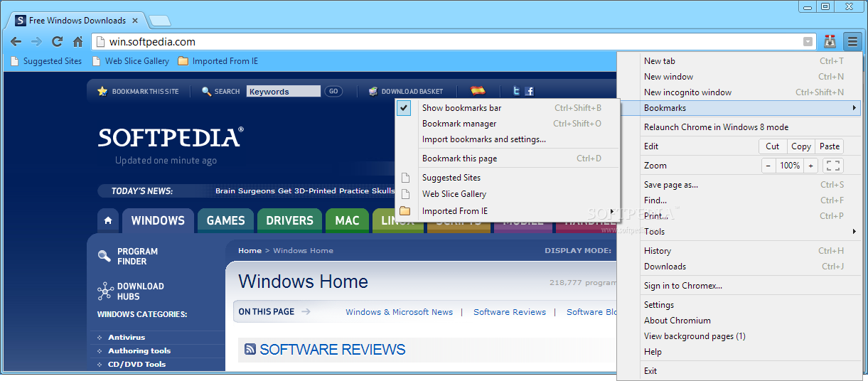Click the Softpedia favicon on the tab

pyautogui.click(x=20, y=21)
